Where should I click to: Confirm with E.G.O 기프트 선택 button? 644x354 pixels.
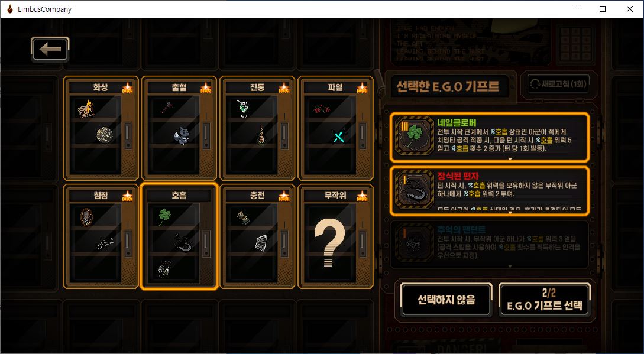pos(545,300)
